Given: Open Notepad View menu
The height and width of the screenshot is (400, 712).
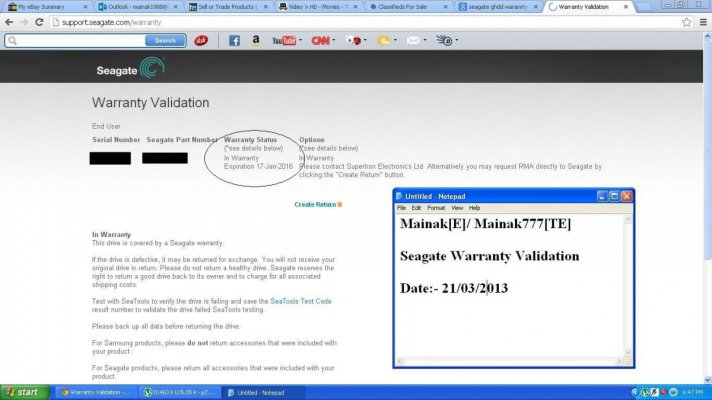Looking at the screenshot, I should (x=457, y=208).
